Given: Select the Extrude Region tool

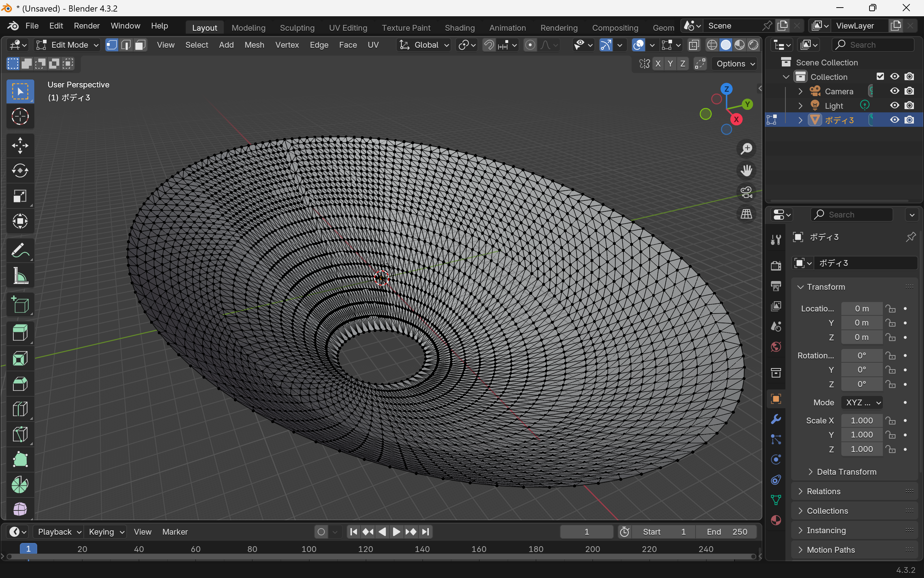Looking at the screenshot, I should pyautogui.click(x=20, y=333).
